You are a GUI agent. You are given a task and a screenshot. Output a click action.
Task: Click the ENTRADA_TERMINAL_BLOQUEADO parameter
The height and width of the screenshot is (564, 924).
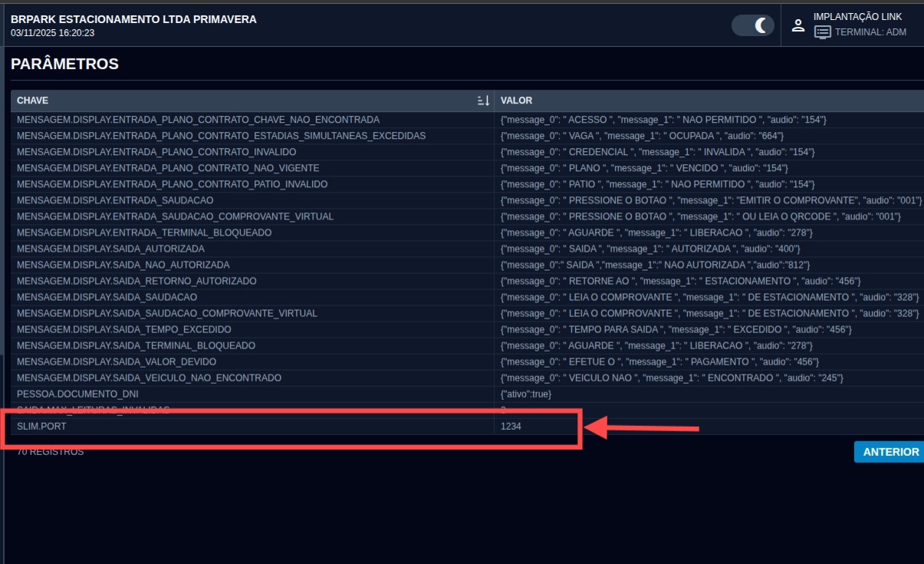click(x=144, y=233)
